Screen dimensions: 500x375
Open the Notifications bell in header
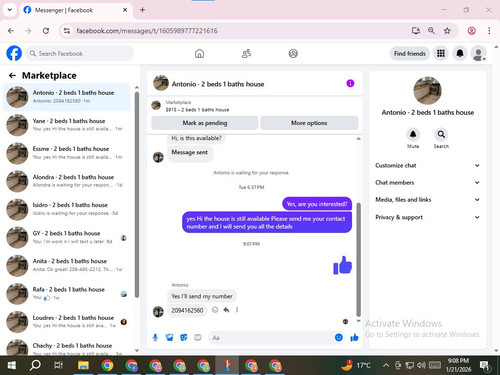coord(460,53)
